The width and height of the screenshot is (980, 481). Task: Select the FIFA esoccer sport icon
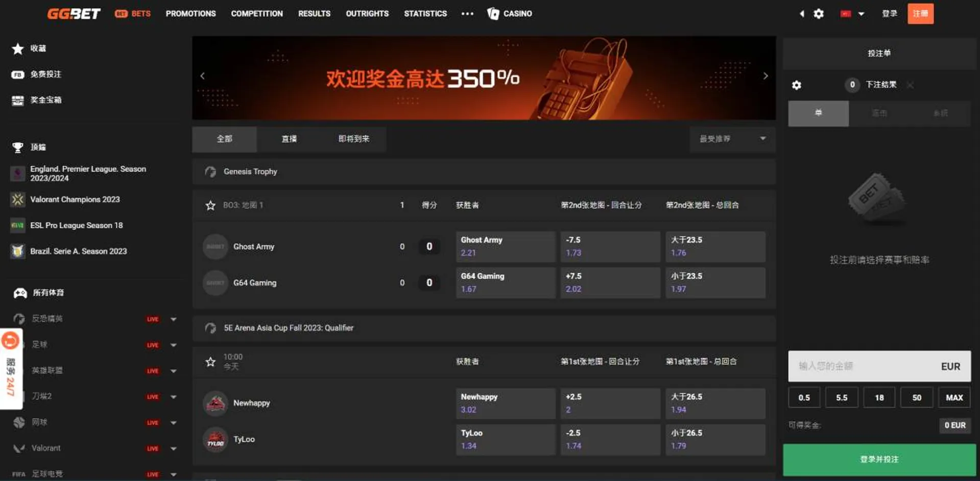pyautogui.click(x=19, y=474)
